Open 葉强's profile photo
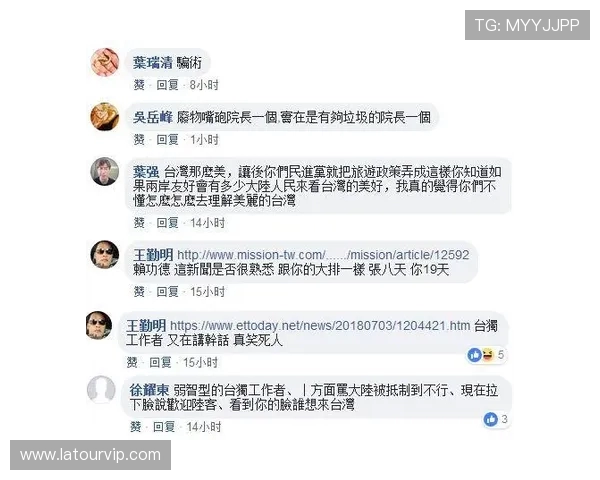Image resolution: width=600 pixels, height=480 pixels. coord(104,171)
